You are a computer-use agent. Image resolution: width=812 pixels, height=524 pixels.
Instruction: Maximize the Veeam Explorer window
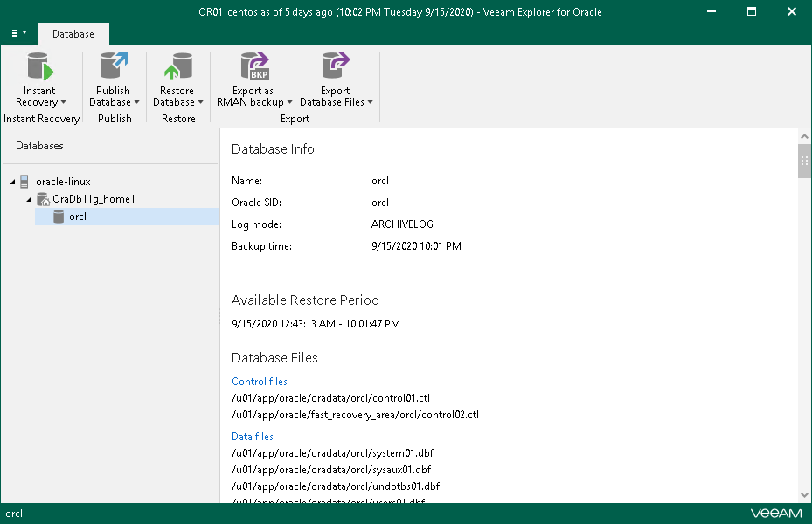pos(752,11)
